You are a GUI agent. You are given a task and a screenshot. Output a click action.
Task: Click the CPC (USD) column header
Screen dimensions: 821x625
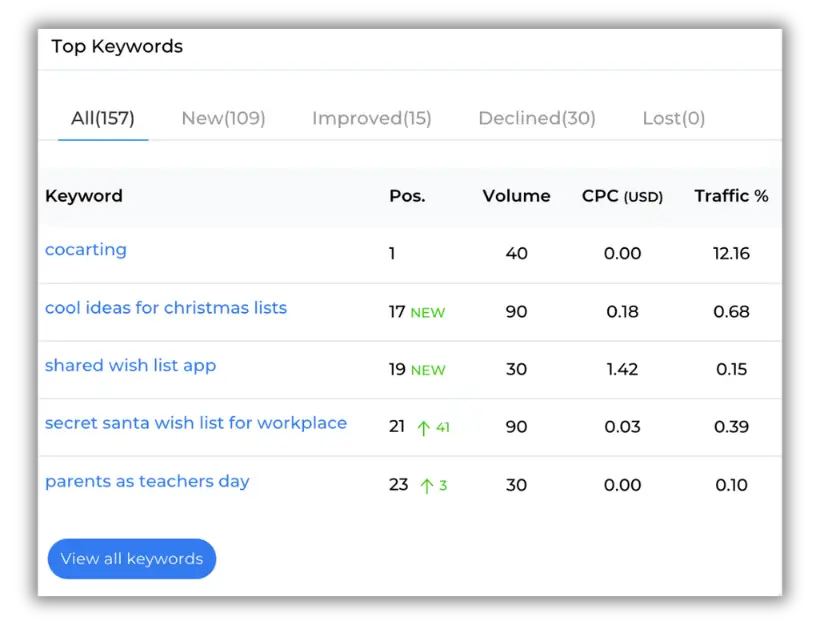point(622,196)
